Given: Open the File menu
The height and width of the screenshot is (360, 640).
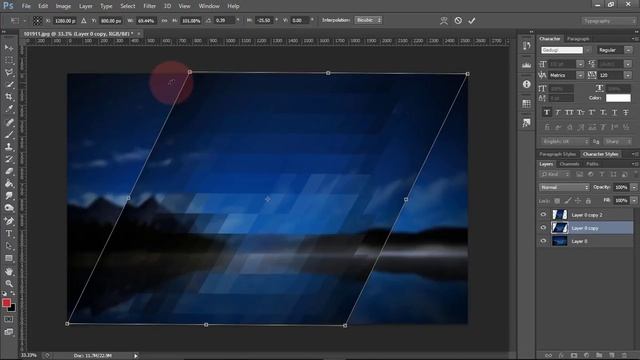Looking at the screenshot, I should 26,6.
